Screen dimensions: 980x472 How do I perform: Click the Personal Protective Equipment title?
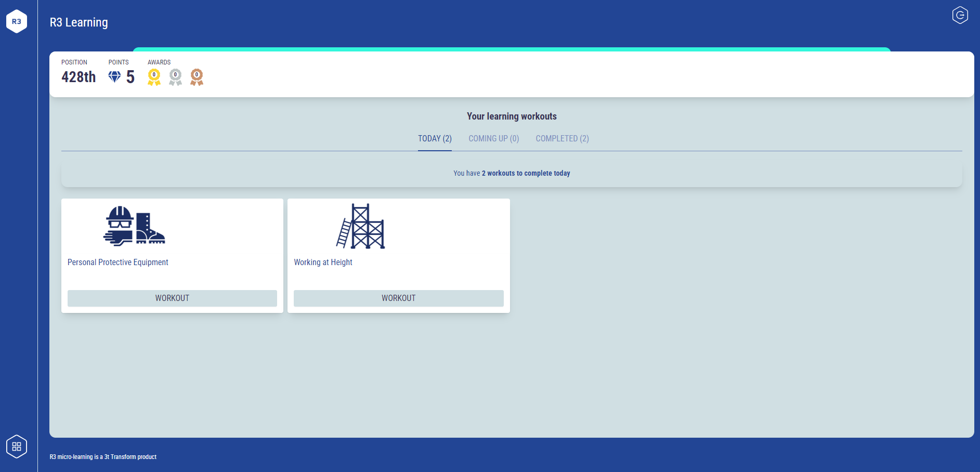coord(118,263)
